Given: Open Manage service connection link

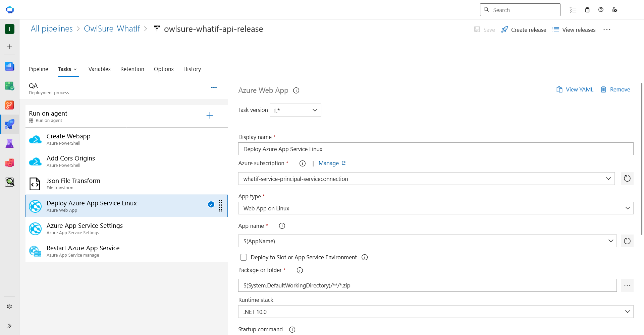Looking at the screenshot, I should pyautogui.click(x=332, y=163).
